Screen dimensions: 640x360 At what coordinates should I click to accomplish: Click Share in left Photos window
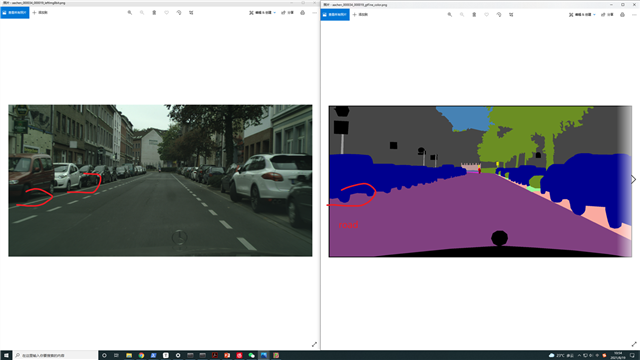point(287,13)
